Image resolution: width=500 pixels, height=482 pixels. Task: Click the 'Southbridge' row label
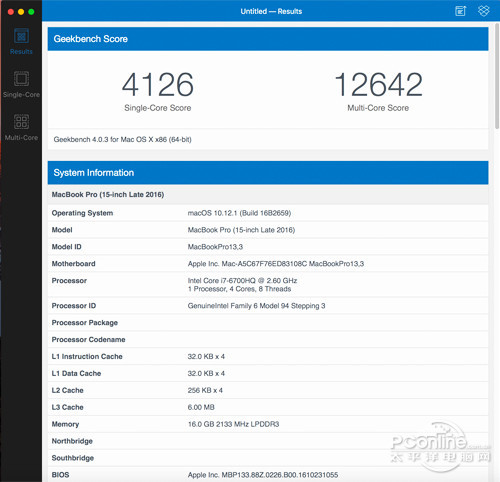tap(73, 458)
